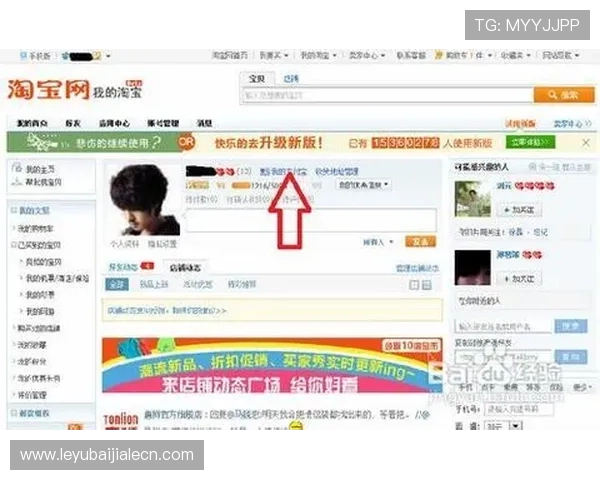Click the magnifier icon on the search button
Image resolution: width=600 pixels, height=480 pixels.
tap(552, 95)
